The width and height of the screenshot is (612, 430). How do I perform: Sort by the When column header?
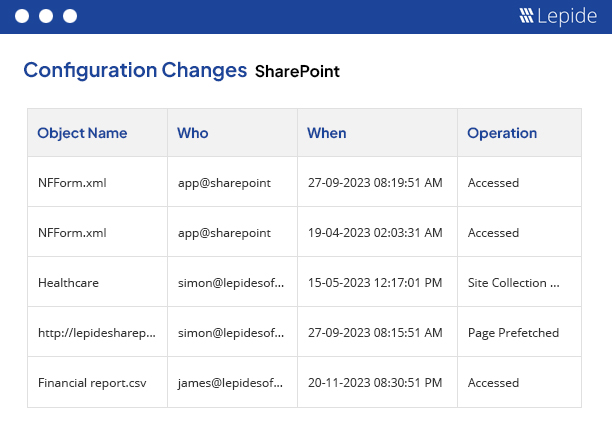[326, 133]
